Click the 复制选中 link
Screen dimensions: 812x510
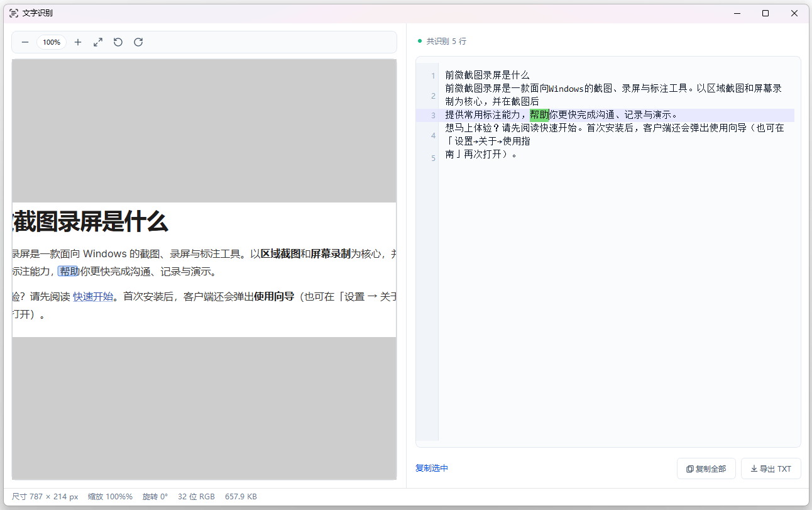(x=432, y=468)
